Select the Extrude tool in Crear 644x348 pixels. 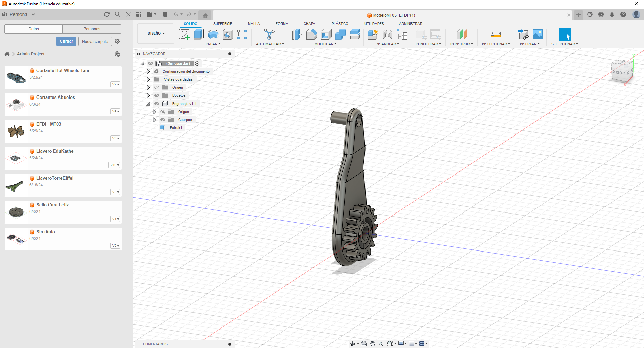point(199,34)
